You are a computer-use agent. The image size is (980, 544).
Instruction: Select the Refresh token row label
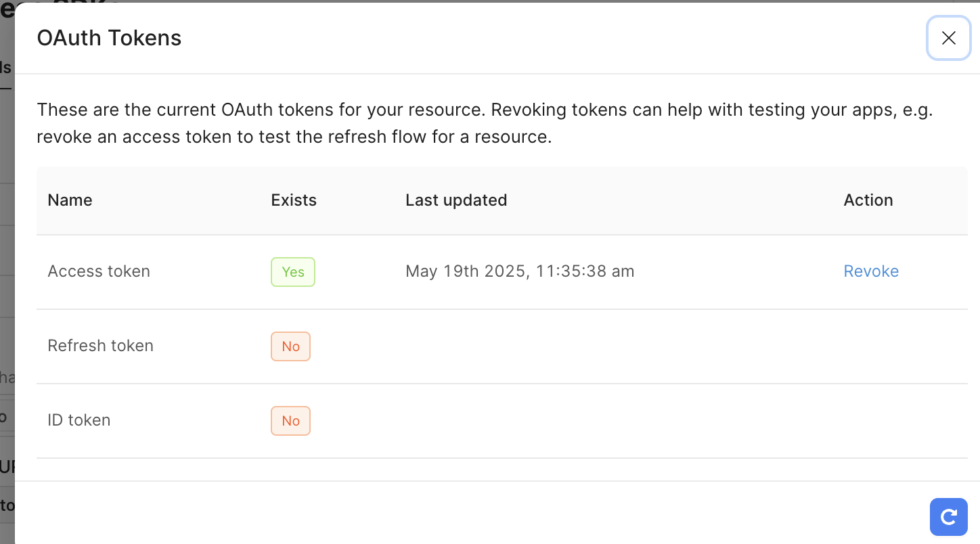[100, 346]
